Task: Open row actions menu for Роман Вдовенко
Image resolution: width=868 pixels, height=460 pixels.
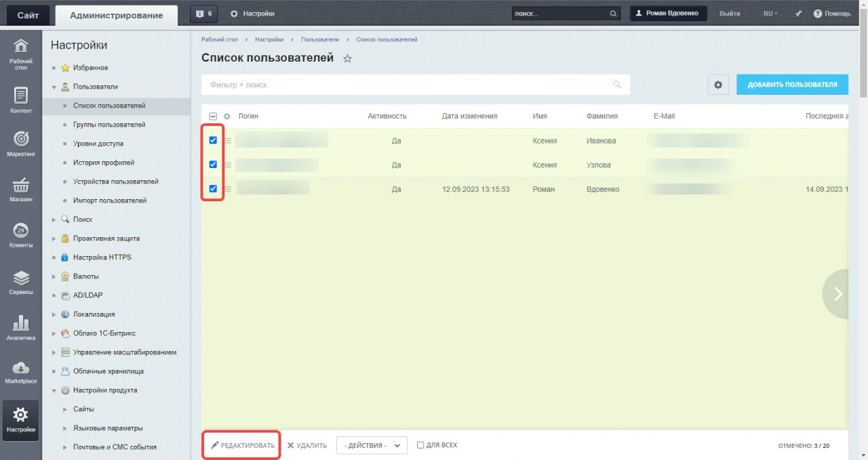Action: (x=228, y=189)
